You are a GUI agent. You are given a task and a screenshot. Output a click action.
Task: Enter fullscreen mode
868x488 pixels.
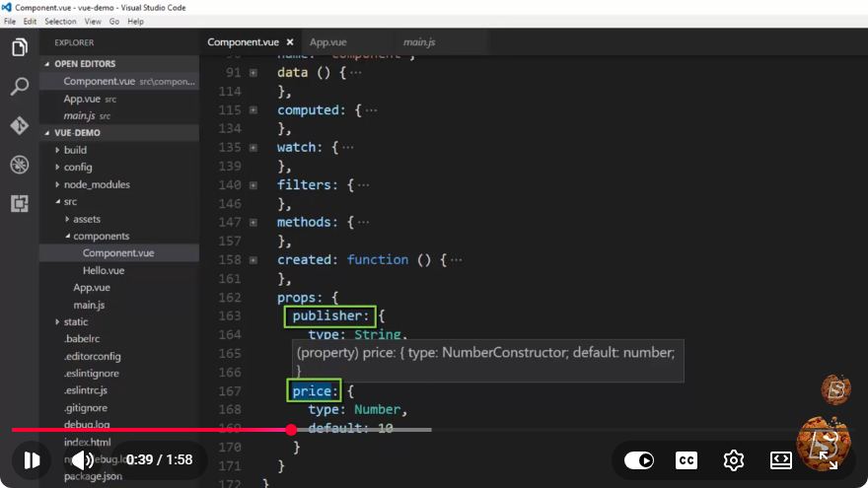(829, 460)
